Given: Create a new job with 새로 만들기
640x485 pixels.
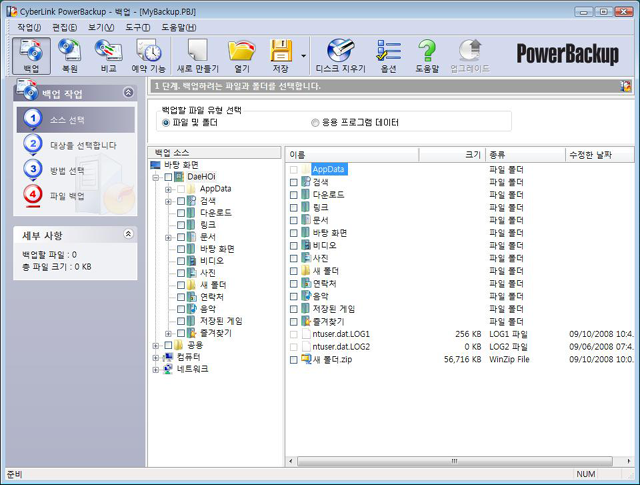Looking at the screenshot, I should point(198,56).
